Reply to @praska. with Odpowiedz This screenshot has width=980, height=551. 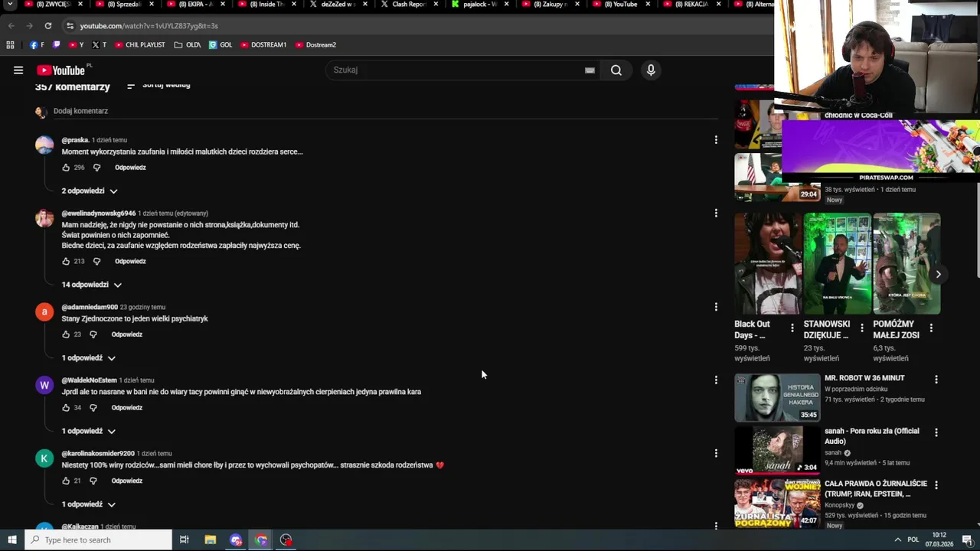130,168
